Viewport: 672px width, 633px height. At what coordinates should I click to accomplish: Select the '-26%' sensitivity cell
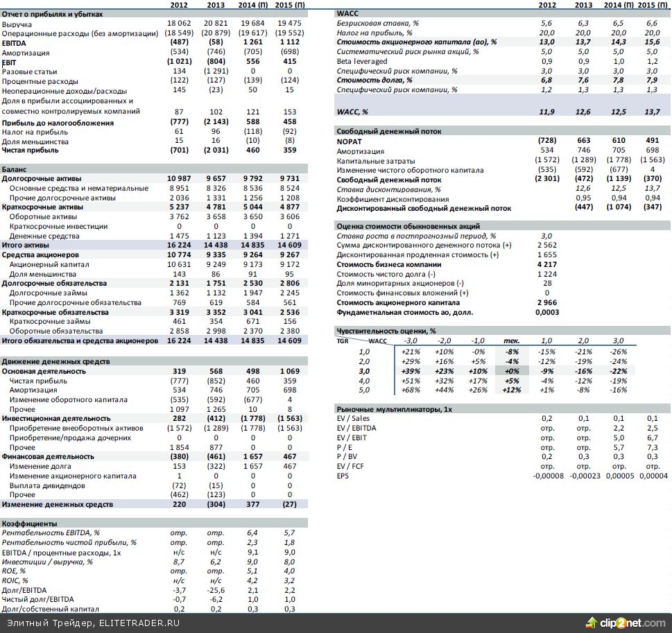click(619, 352)
